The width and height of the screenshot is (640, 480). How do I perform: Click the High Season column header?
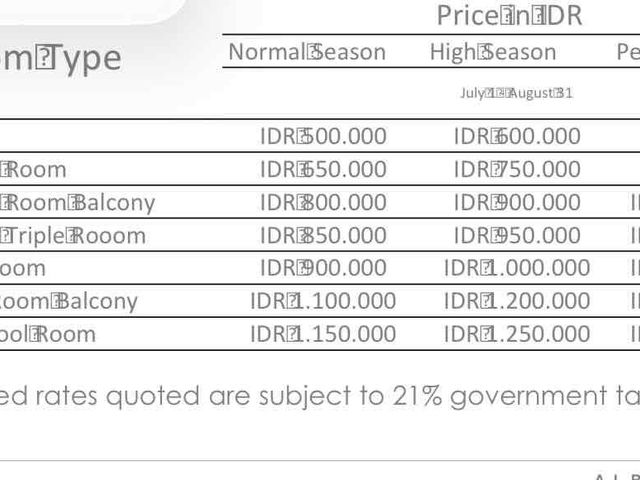[493, 53]
